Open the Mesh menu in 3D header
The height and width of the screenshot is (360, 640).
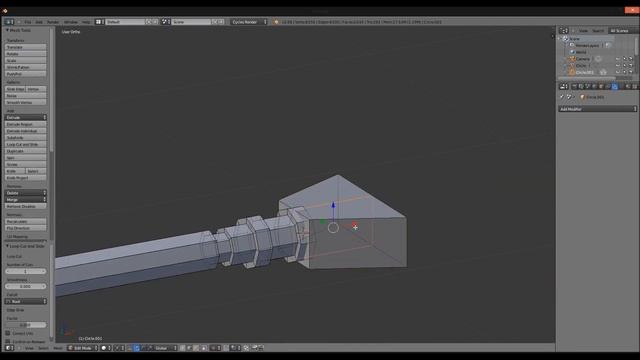coord(58,348)
